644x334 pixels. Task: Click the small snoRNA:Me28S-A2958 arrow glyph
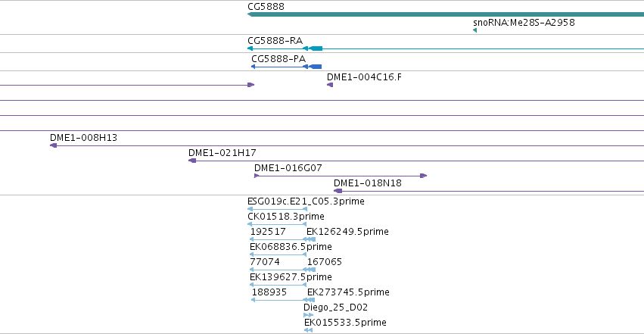(x=474, y=30)
